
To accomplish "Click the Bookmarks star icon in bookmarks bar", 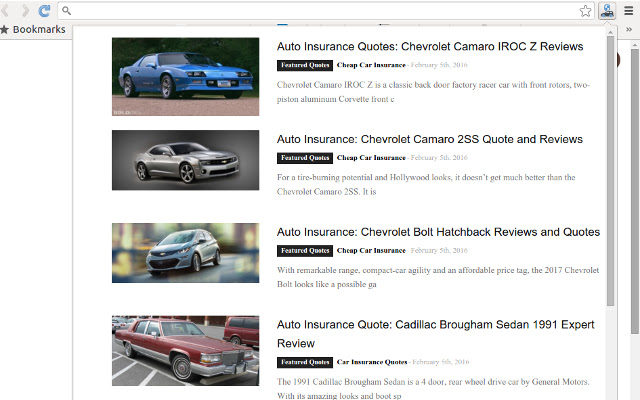I will [x=4, y=29].
